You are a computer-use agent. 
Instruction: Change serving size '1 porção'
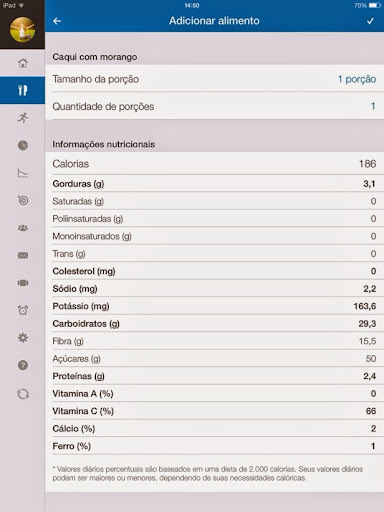pos(357,79)
